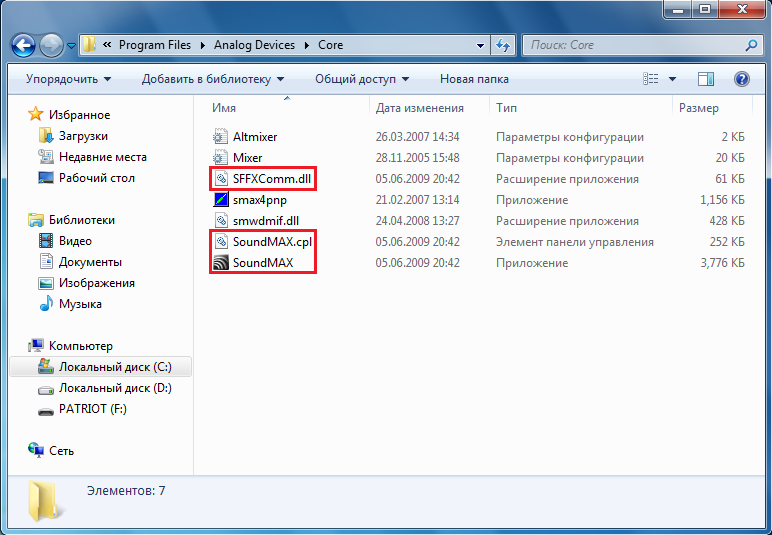Viewport: 772px width, 535px height.
Task: Open Help with the question mark icon
Action: click(741, 79)
